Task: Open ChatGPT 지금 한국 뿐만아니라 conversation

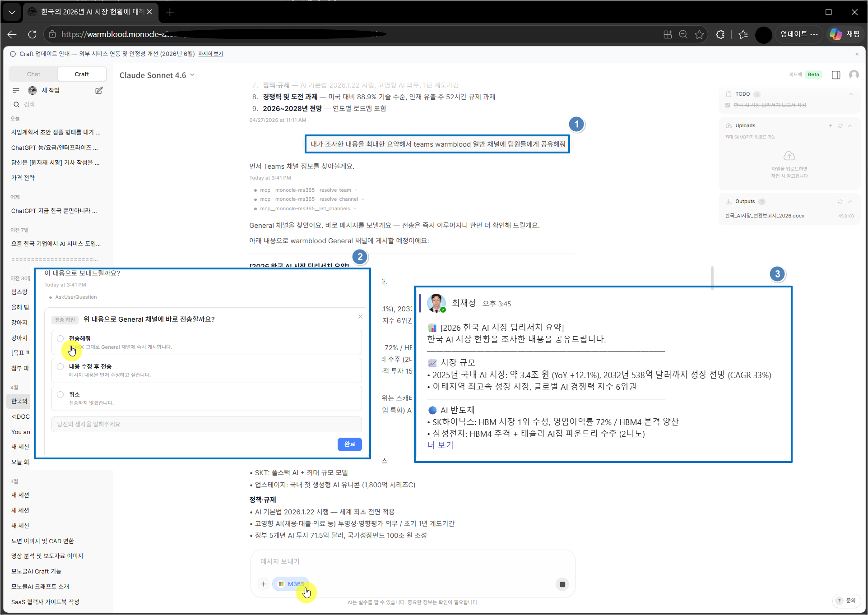Action: pos(54,211)
